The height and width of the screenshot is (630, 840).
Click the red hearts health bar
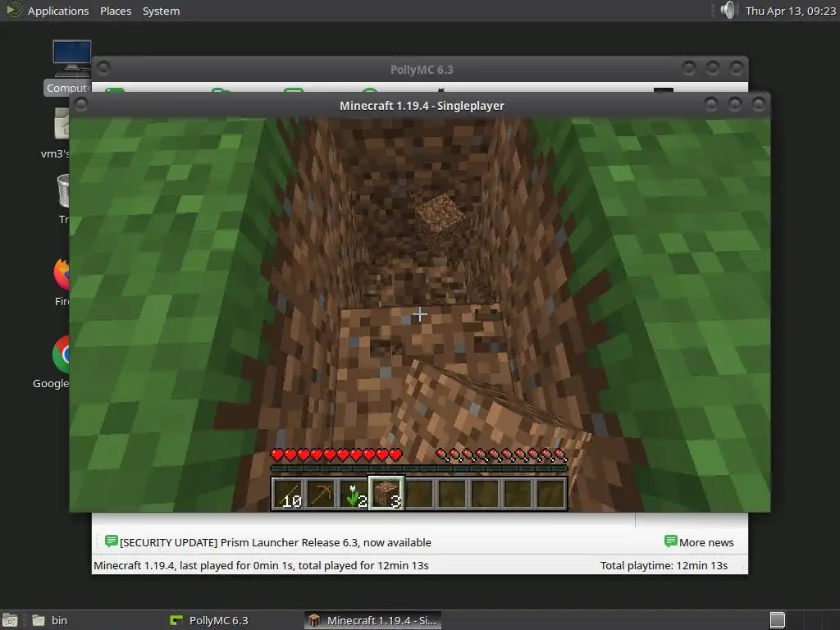pos(336,454)
